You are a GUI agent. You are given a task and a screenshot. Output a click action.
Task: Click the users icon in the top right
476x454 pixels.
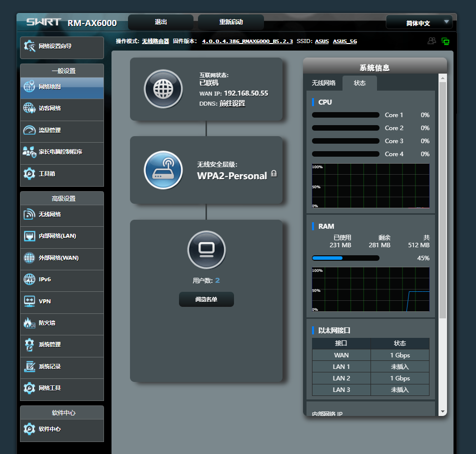click(431, 41)
